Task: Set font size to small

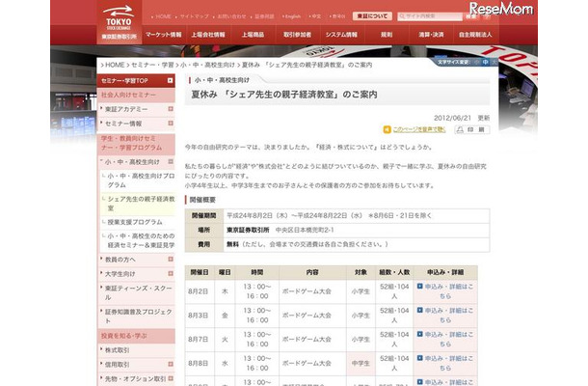Action: click(477, 63)
